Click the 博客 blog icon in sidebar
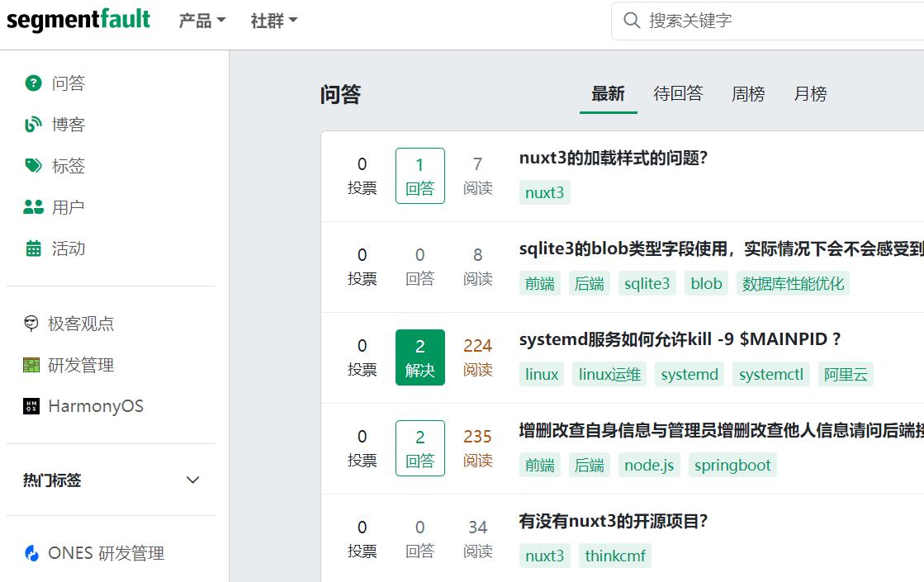Screen dimensions: 924x582 (x=33, y=125)
